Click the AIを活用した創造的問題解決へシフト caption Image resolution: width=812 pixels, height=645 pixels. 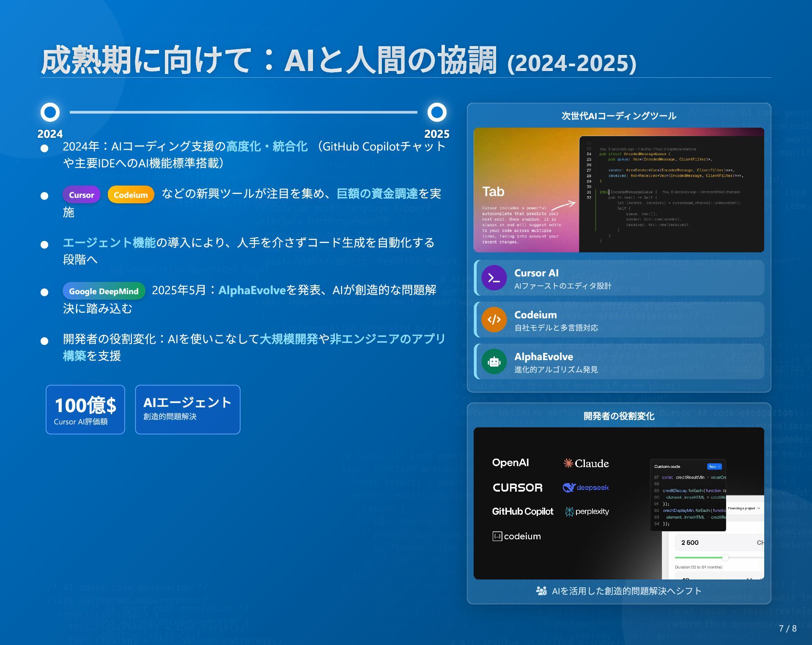pyautogui.click(x=627, y=591)
